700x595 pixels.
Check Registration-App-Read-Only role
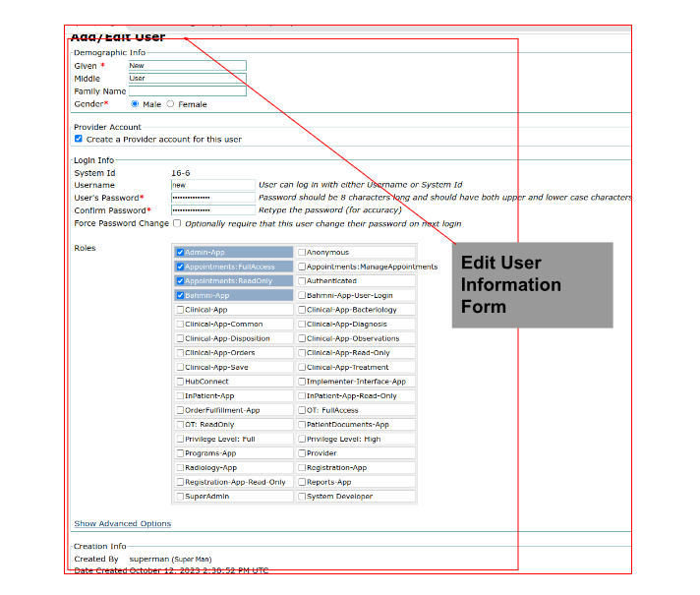tap(180, 482)
